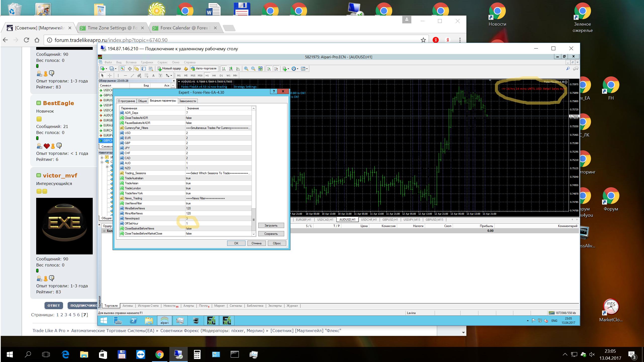Switch timeframe to M5
The image size is (644, 362).
[186, 75]
